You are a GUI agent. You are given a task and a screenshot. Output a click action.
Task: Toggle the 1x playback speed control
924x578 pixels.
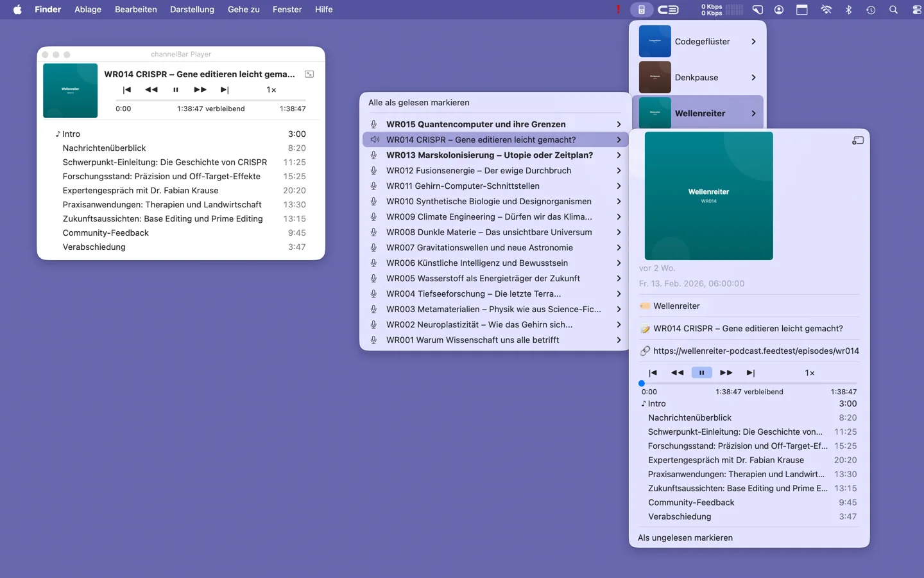[810, 372]
